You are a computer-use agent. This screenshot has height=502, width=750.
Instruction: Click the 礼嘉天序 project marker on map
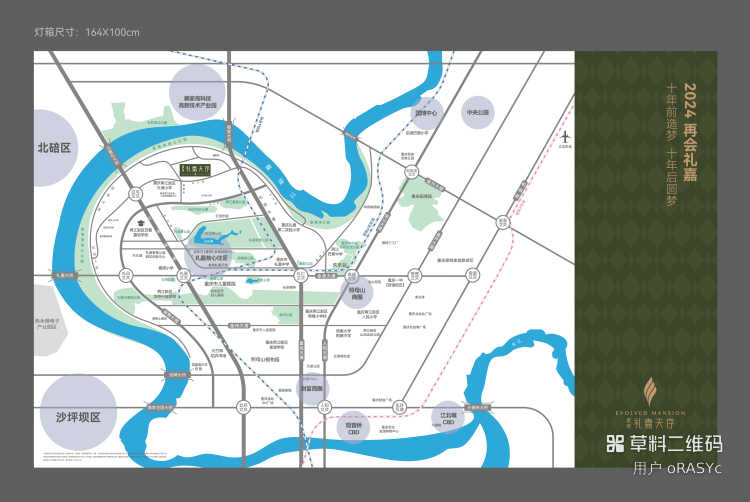tap(195, 170)
